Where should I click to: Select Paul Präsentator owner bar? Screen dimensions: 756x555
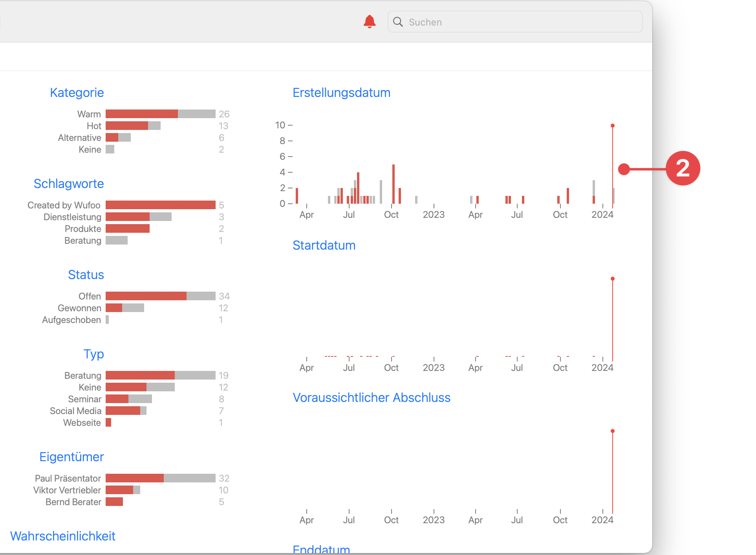tap(160, 478)
